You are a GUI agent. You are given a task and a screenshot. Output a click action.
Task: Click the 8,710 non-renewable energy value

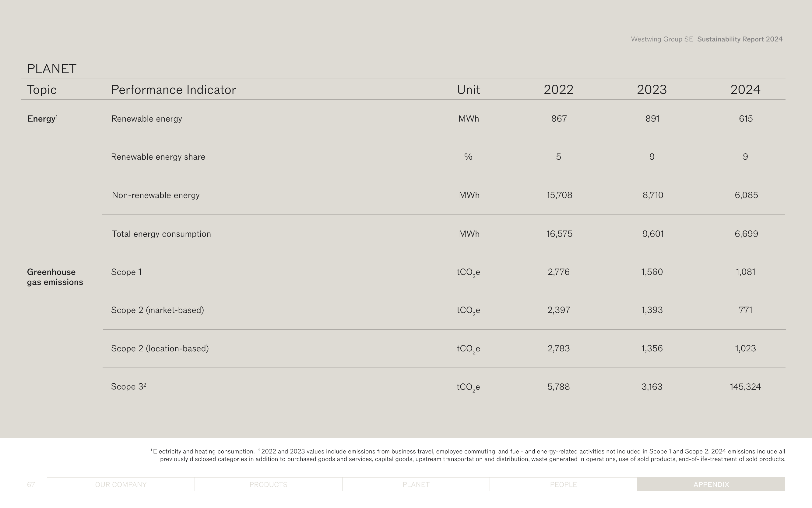tap(653, 195)
